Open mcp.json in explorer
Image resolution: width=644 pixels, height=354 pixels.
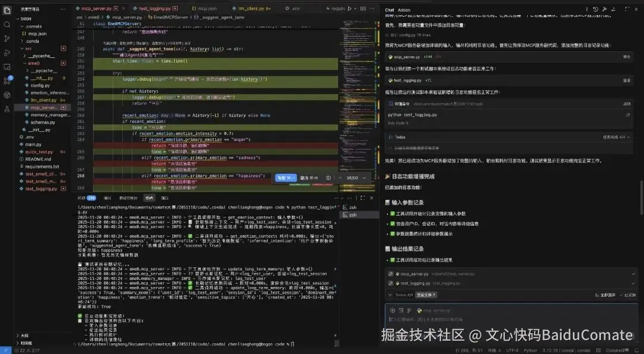(x=37, y=33)
